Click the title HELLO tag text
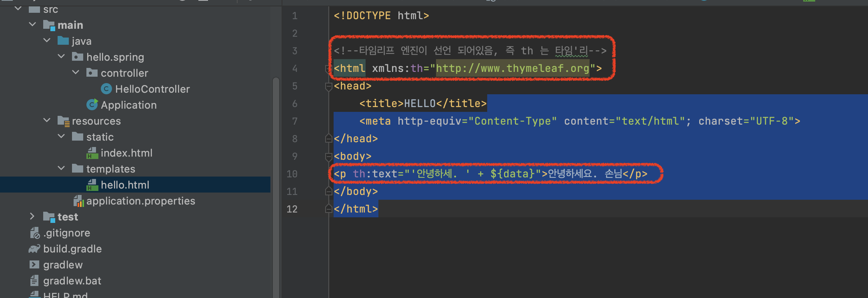 coord(423,103)
